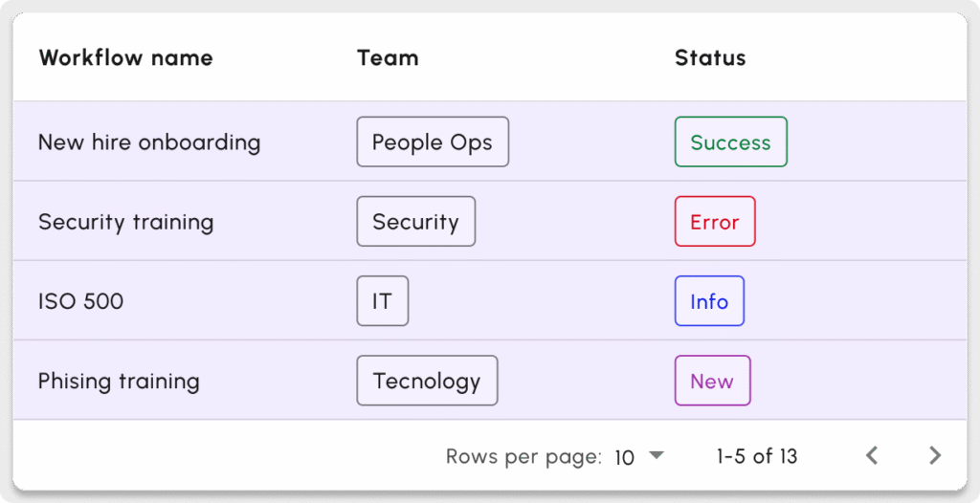The image size is (980, 503).
Task: Select the New status badge
Action: 712,381
